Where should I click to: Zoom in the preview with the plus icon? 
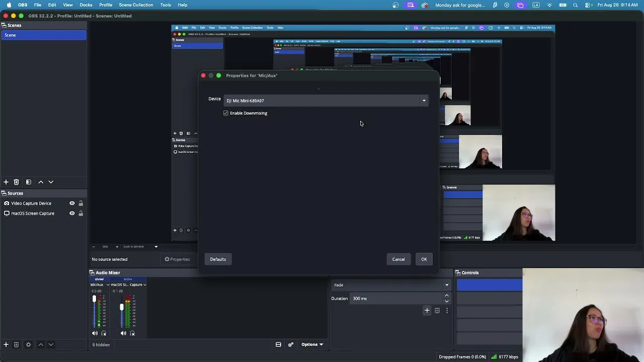(117, 246)
